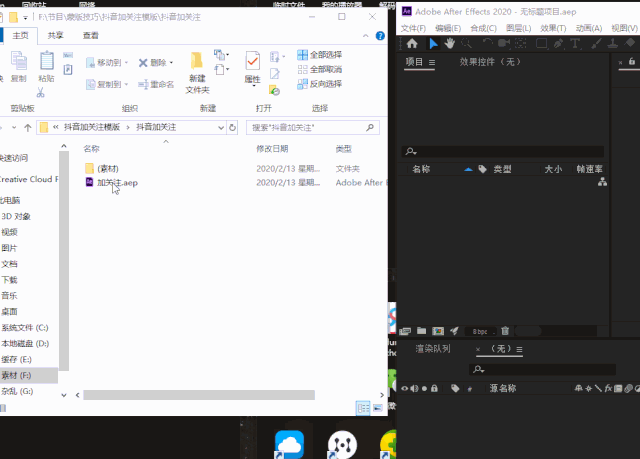
Task: Select the 加关注.aep file
Action: pyautogui.click(x=118, y=183)
